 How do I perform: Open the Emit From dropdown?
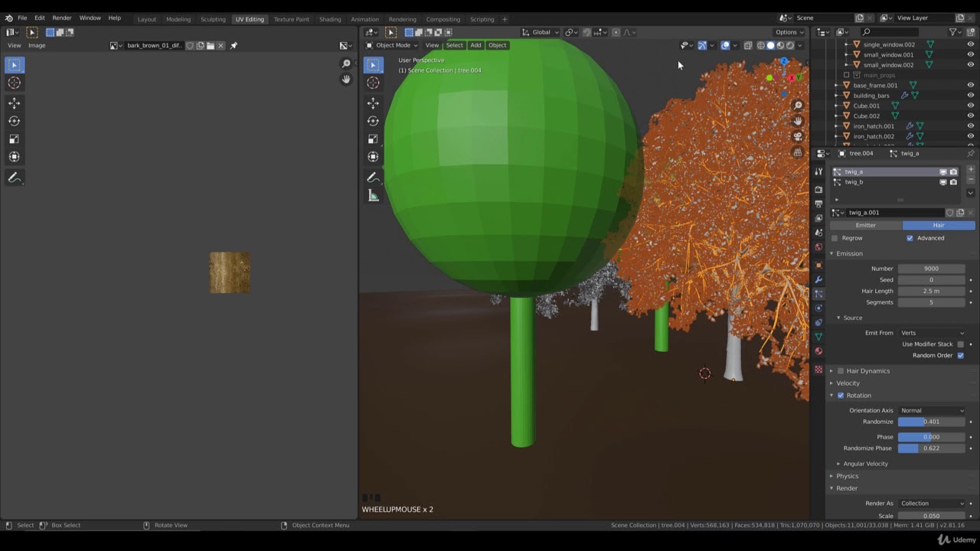[x=932, y=333]
